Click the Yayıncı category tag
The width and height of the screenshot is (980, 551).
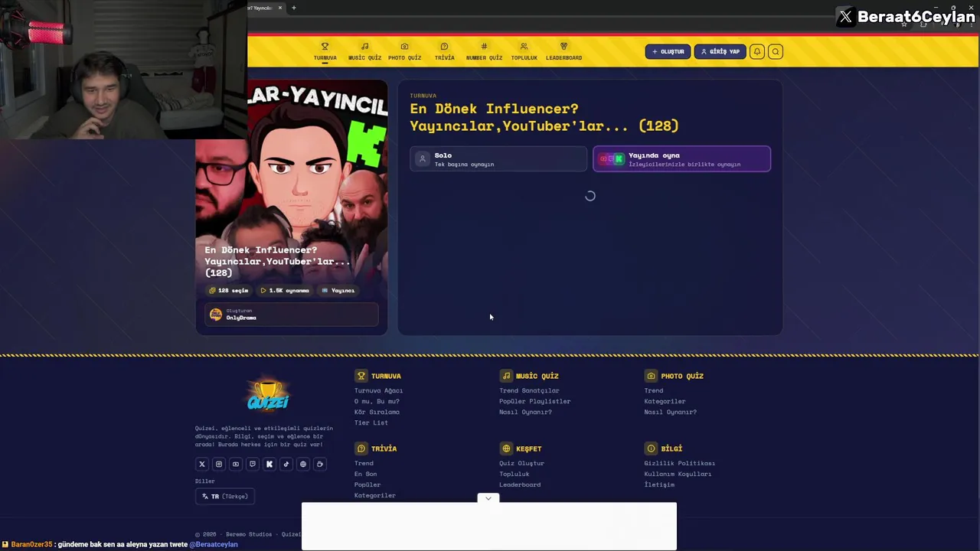point(338,290)
